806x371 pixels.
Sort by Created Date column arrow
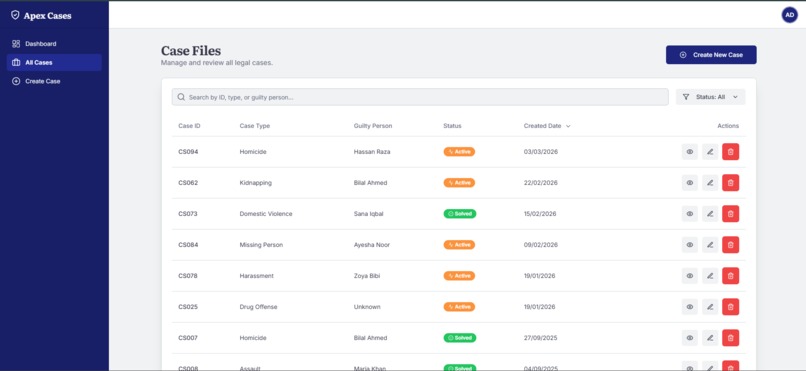568,126
